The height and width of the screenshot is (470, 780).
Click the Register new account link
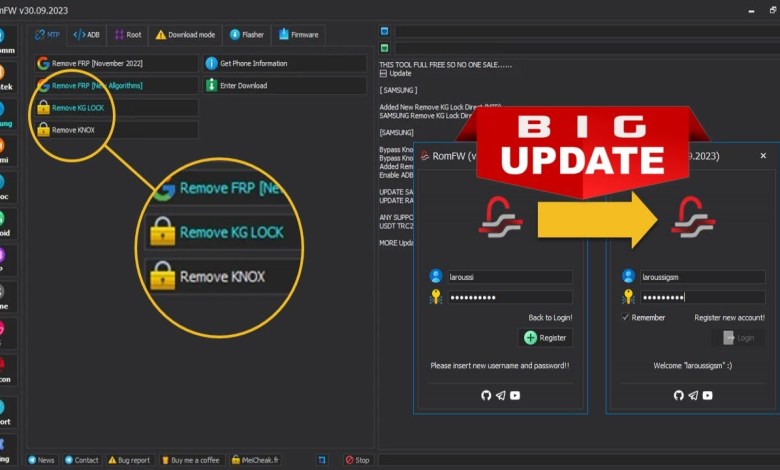(x=729, y=317)
